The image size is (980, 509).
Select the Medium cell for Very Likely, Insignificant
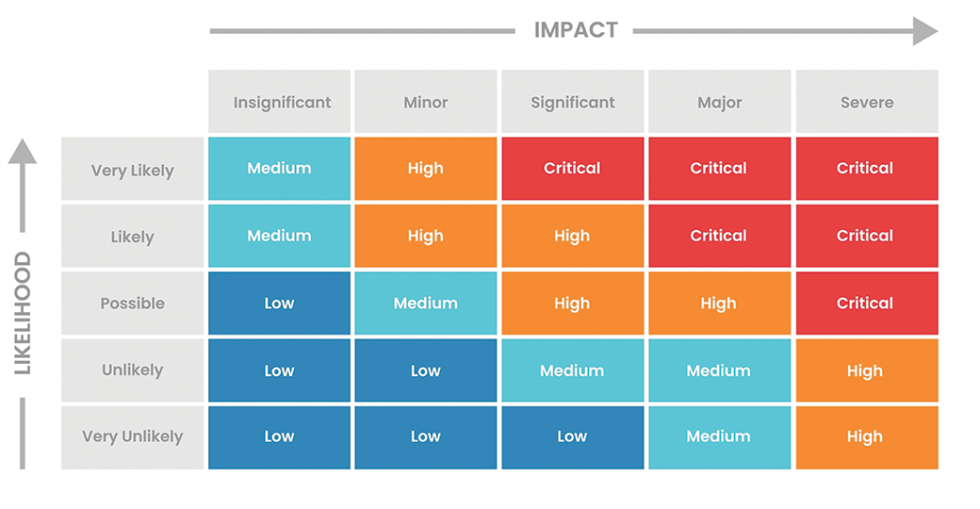click(x=280, y=169)
